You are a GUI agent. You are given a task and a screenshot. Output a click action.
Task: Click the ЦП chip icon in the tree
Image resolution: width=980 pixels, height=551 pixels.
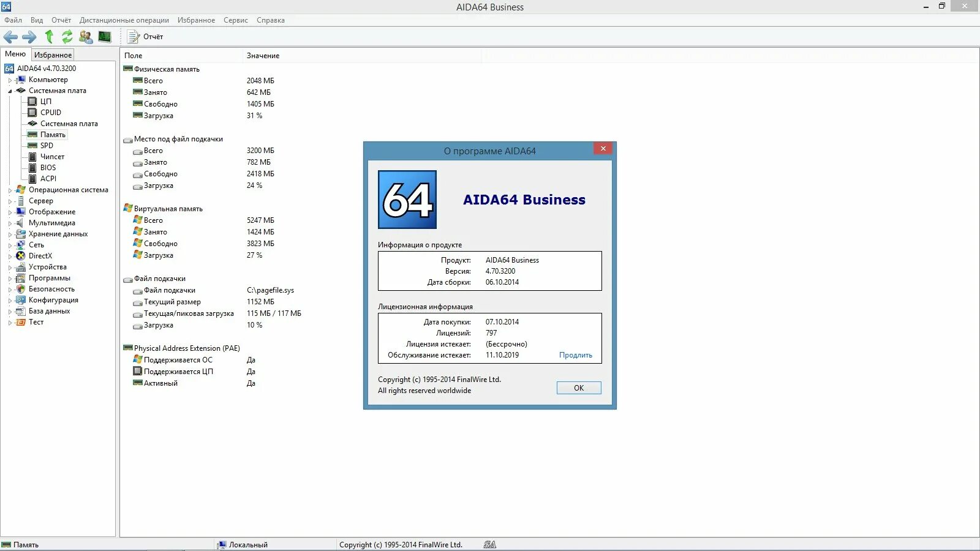pyautogui.click(x=32, y=102)
